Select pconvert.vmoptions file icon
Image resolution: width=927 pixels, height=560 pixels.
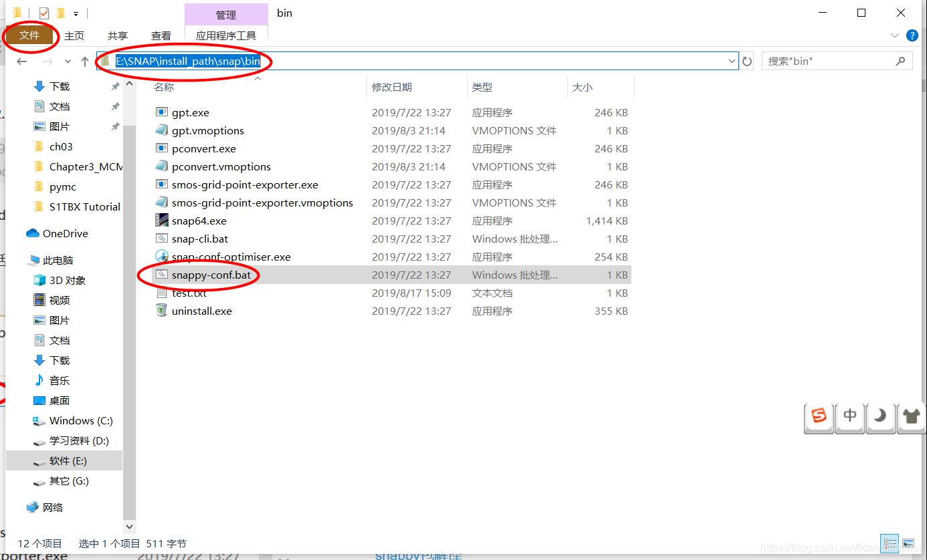161,166
